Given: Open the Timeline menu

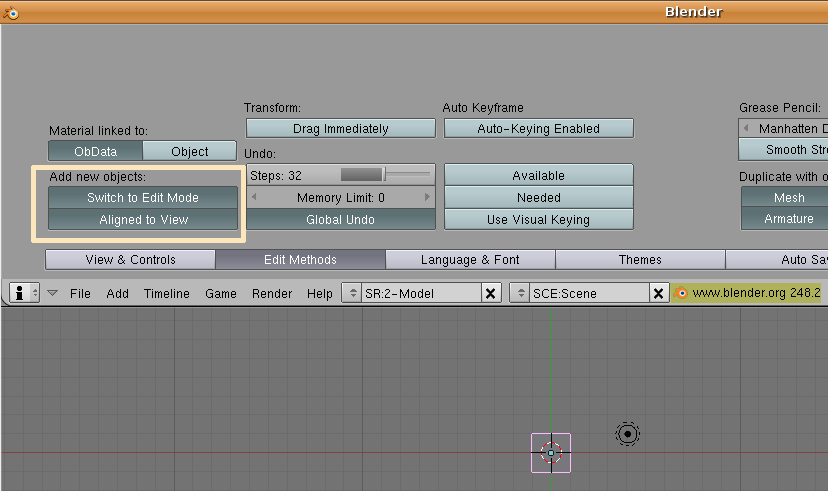Looking at the screenshot, I should point(166,293).
